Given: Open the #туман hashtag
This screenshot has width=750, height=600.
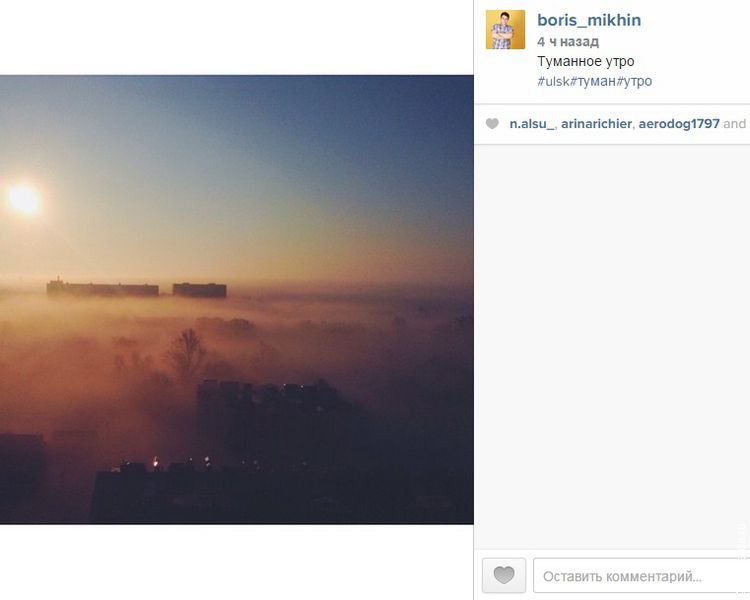Looking at the screenshot, I should click(593, 81).
